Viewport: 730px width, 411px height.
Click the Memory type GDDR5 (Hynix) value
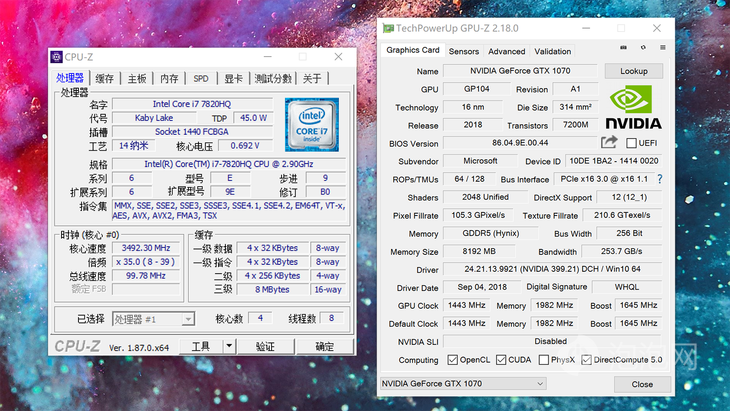click(x=491, y=233)
